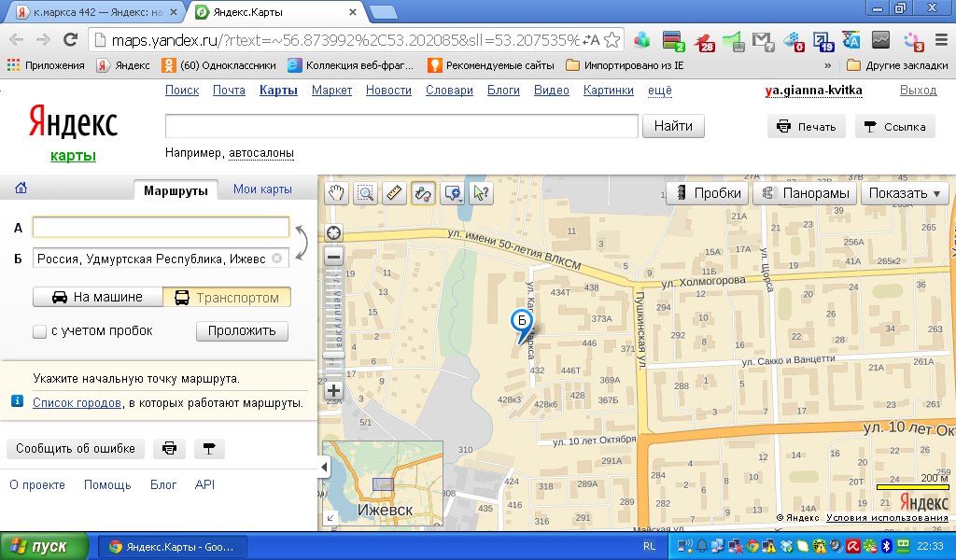The width and height of the screenshot is (956, 560).
Task: Click the Печать button in the header
Action: point(806,126)
